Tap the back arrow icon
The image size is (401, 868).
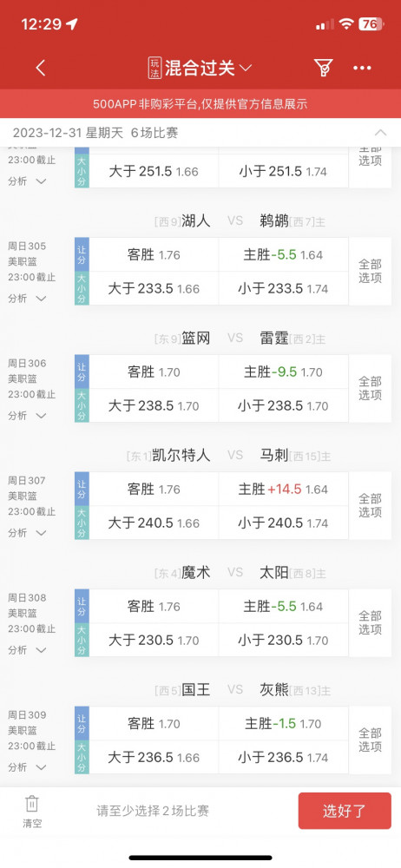pos(41,68)
